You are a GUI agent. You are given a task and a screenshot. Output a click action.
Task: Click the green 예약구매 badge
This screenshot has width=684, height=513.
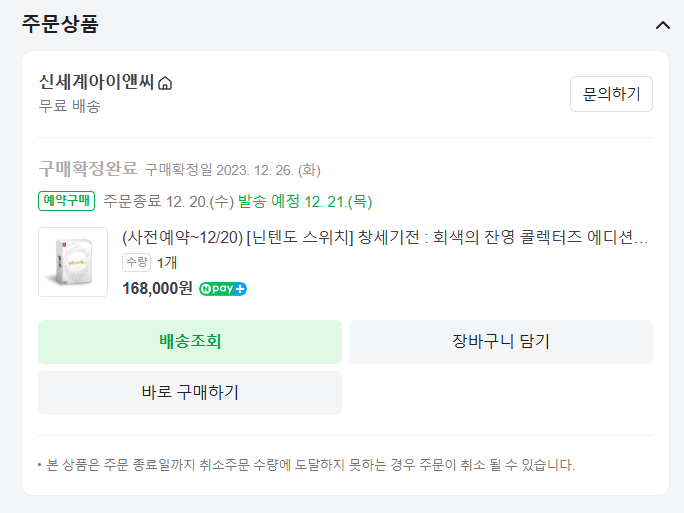[x=66, y=201]
